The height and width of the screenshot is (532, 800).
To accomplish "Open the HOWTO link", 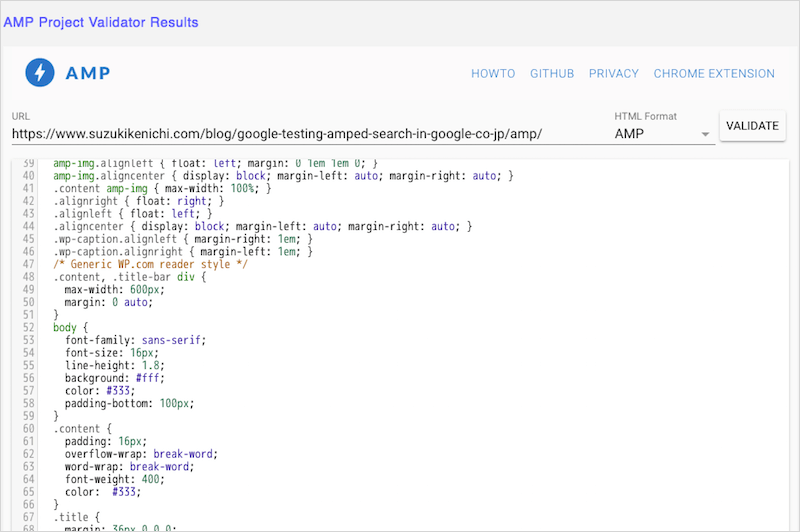I will click(493, 73).
